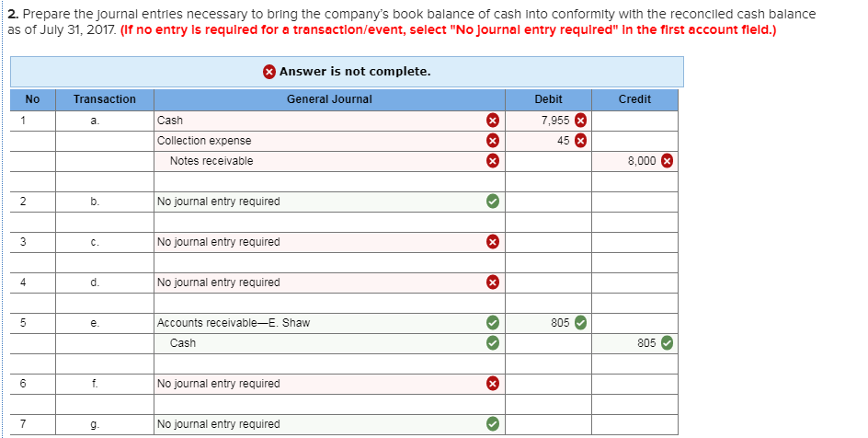
Task: Select the Cash account field in transaction a
Action: click(x=329, y=121)
